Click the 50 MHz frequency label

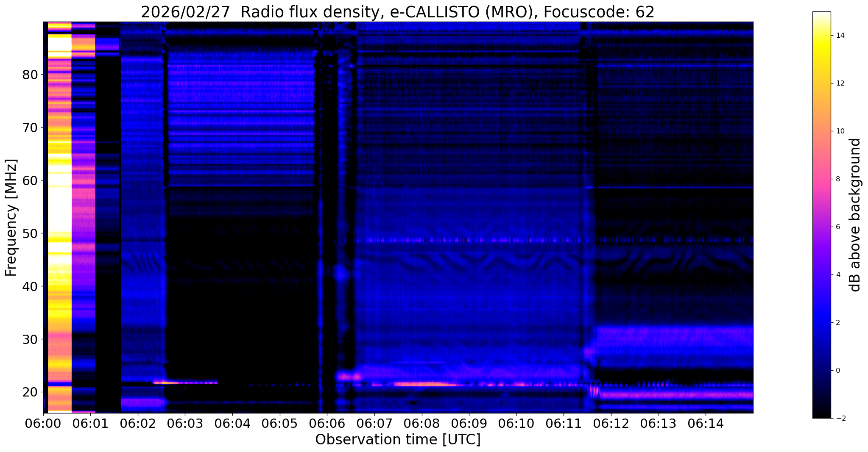coord(30,233)
